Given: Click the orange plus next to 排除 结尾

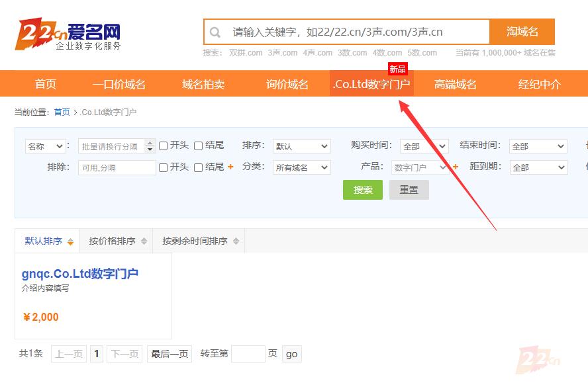Looking at the screenshot, I should (230, 167).
